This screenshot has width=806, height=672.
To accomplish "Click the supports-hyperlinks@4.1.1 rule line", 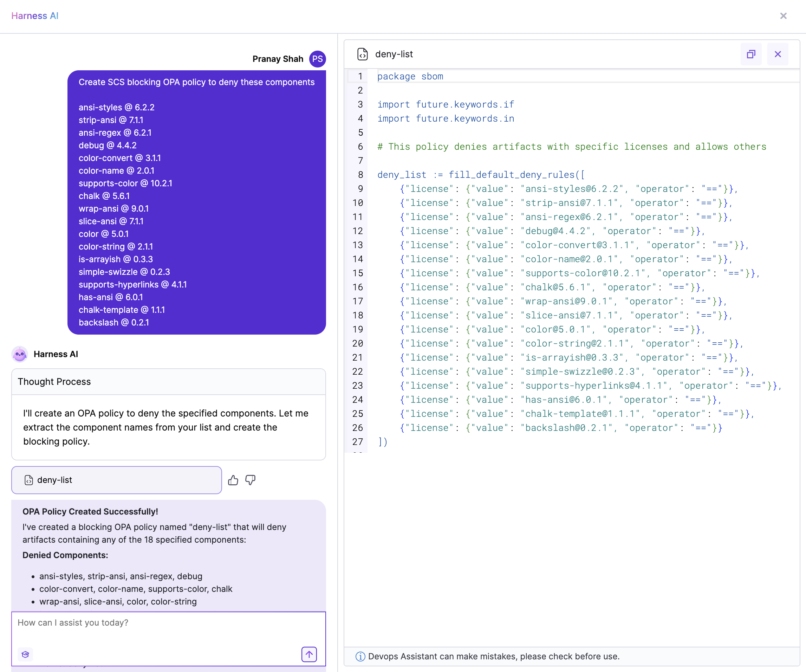I will (591, 386).
